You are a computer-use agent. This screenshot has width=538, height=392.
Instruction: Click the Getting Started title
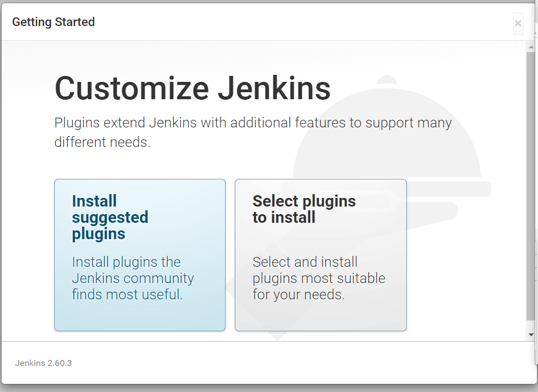tap(53, 22)
